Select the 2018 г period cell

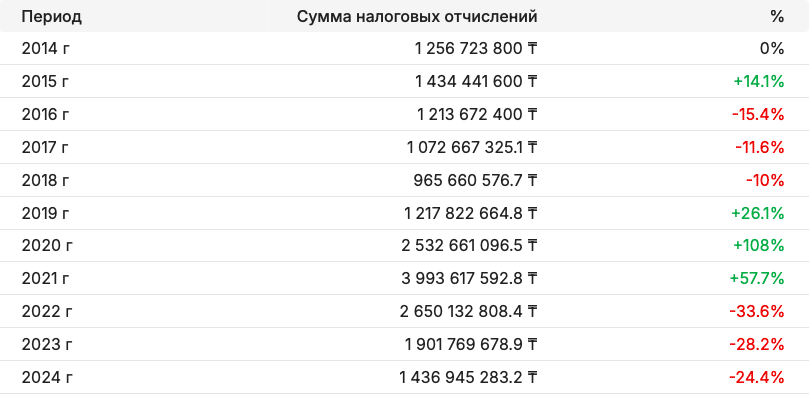click(x=45, y=180)
